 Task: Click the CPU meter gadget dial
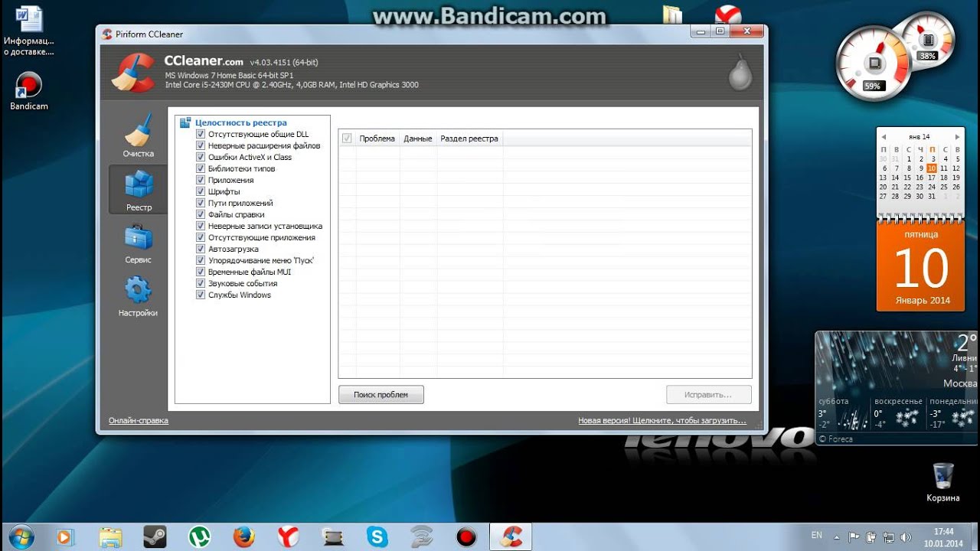[874, 64]
